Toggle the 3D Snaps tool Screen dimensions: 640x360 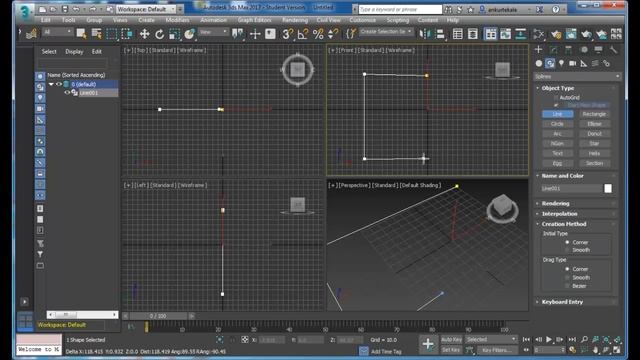click(287, 34)
